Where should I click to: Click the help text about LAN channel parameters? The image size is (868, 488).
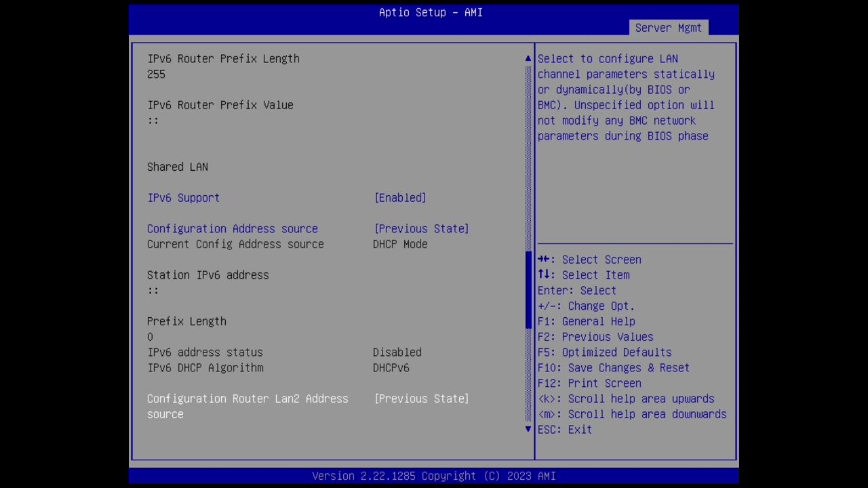627,98
